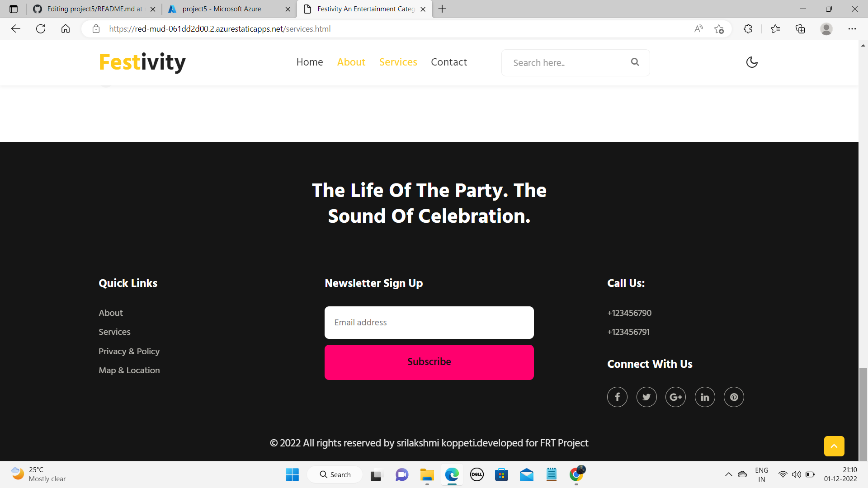Open the Pinterest social icon
The height and width of the screenshot is (488, 868).
pos(734,397)
